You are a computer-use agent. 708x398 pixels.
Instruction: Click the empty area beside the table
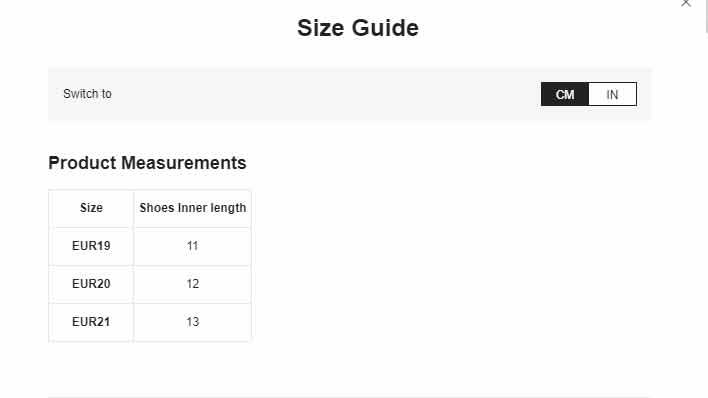click(x=452, y=266)
